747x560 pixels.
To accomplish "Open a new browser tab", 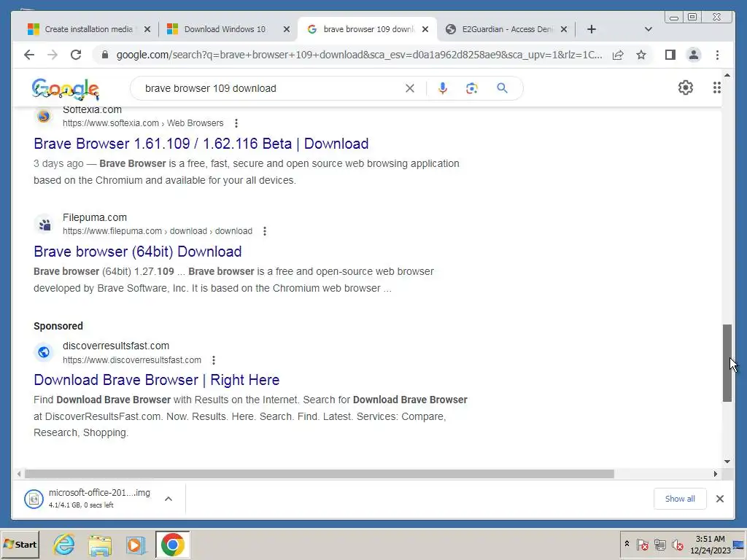I will coord(591,29).
